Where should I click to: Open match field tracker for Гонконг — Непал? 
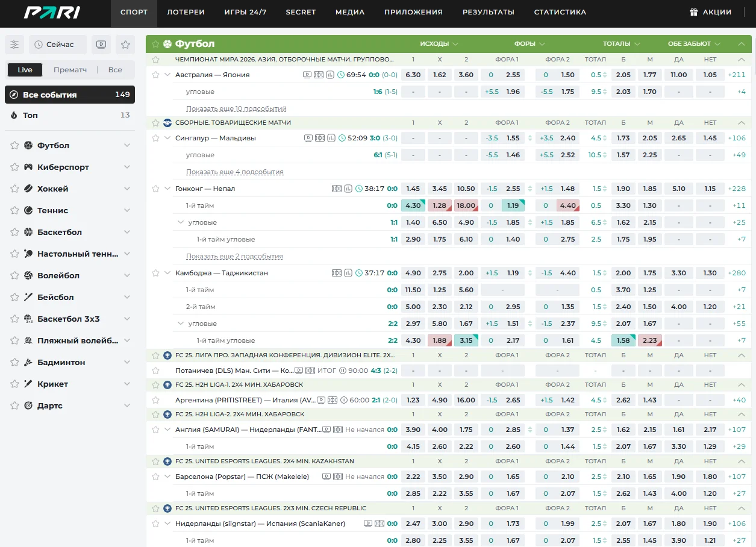pos(336,189)
